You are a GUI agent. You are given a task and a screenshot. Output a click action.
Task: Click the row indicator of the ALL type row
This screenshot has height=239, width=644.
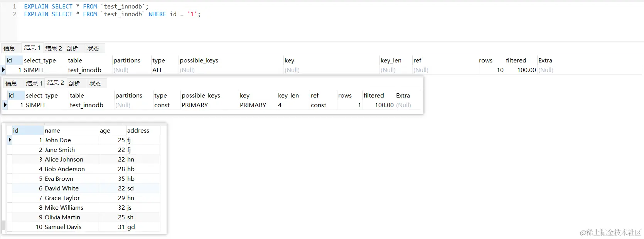[3, 70]
